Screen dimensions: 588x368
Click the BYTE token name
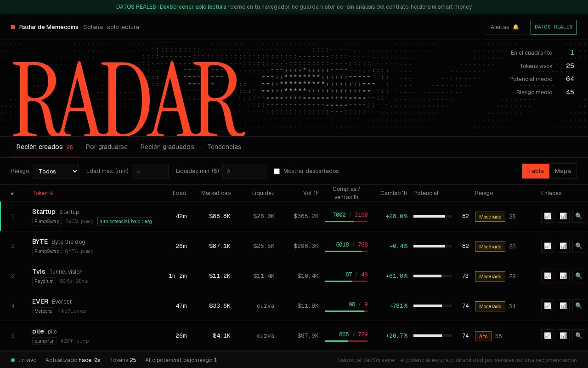tap(40, 241)
